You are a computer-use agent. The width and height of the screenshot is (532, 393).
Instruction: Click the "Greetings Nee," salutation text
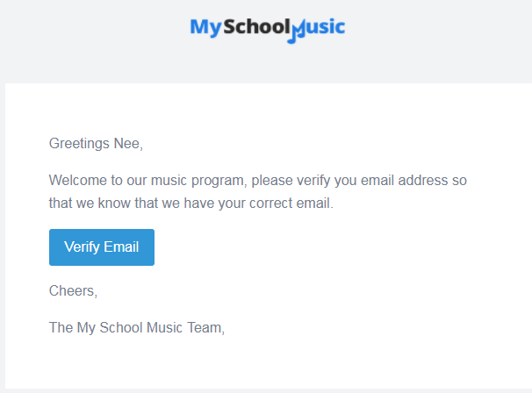click(96, 144)
